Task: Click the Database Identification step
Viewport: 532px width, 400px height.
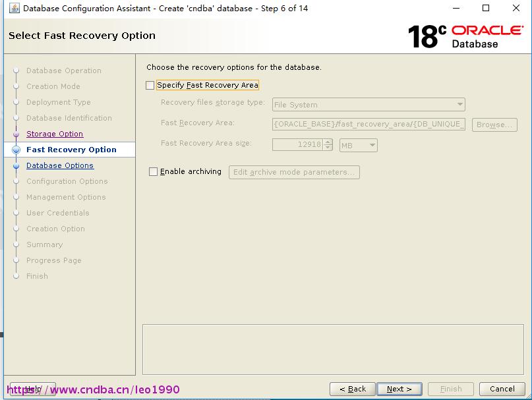Action: [69, 118]
